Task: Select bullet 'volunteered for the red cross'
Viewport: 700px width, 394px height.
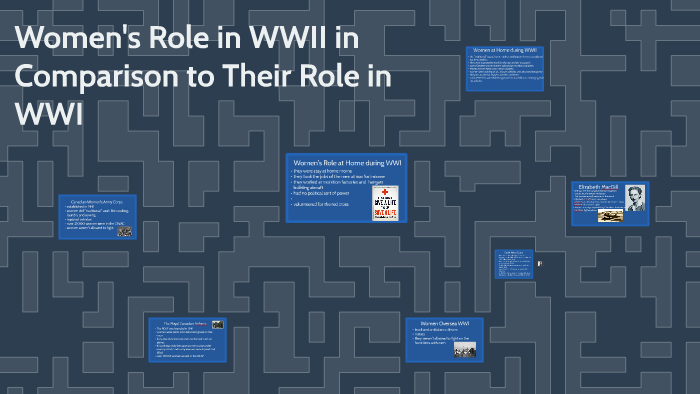Action: pyautogui.click(x=320, y=204)
